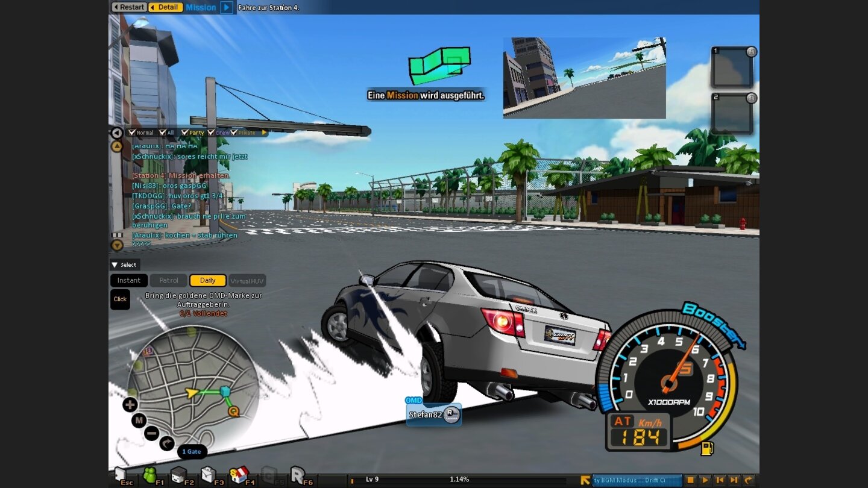This screenshot has height=488, width=868.
Task: Toggle the All chat filter checkbox
Action: (x=163, y=133)
